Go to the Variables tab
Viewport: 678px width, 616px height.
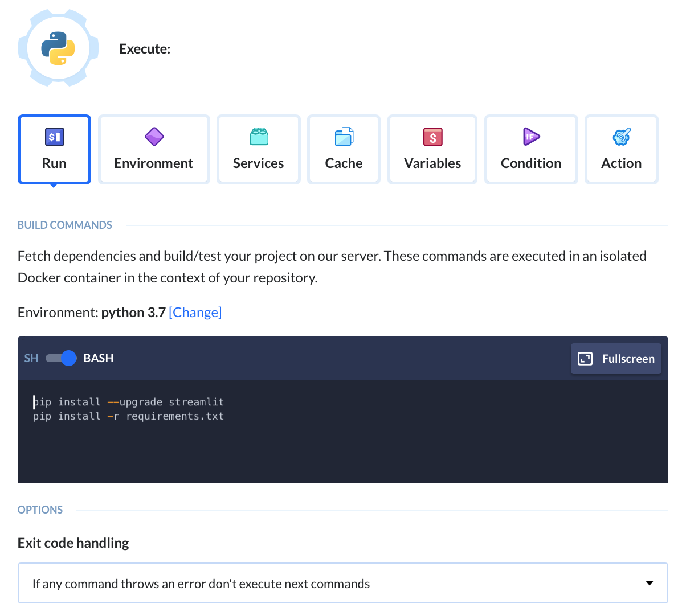432,150
